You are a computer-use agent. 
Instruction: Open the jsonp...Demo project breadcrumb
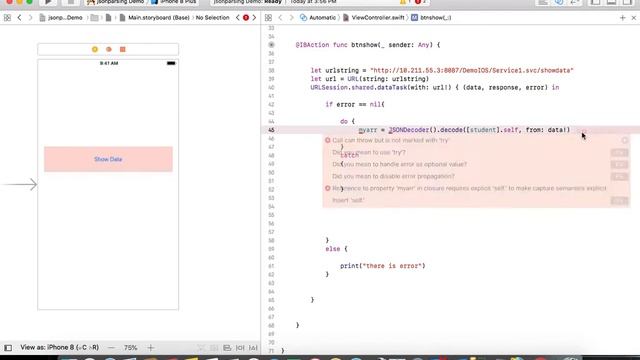point(61,18)
